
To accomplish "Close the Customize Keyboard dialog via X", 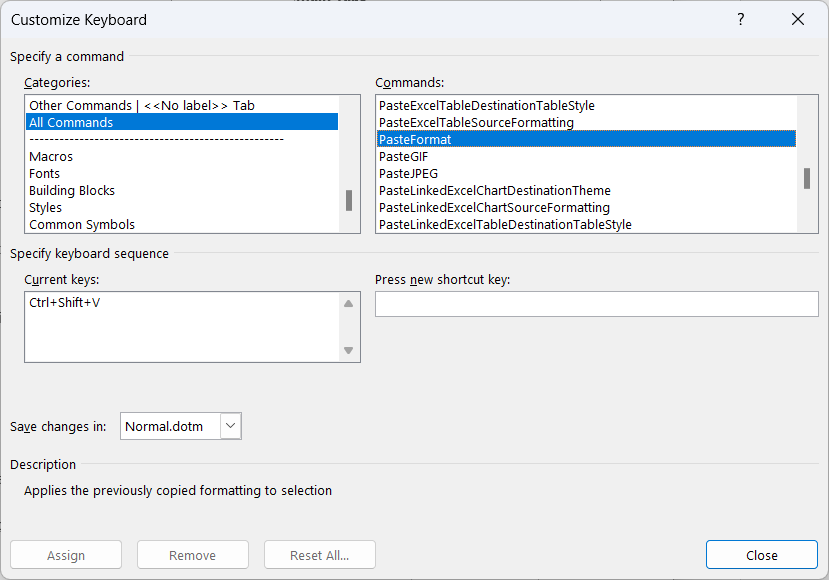I will [797, 20].
